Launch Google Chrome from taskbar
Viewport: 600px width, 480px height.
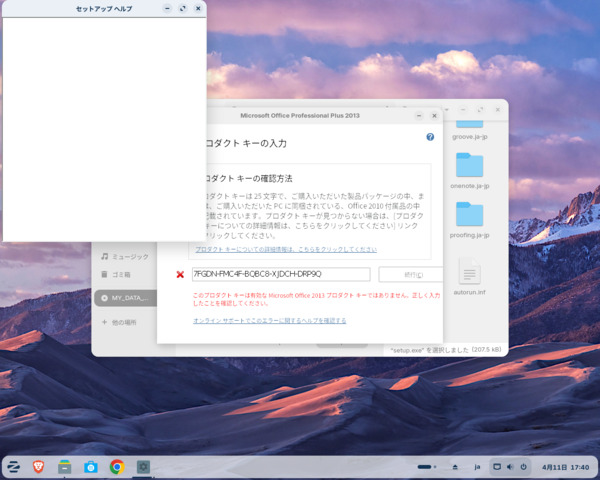point(117,467)
